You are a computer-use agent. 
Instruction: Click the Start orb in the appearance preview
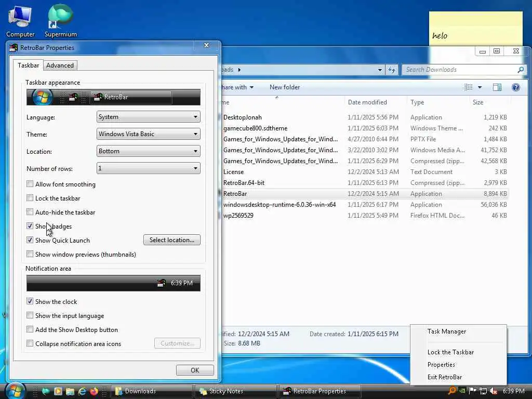pyautogui.click(x=42, y=97)
